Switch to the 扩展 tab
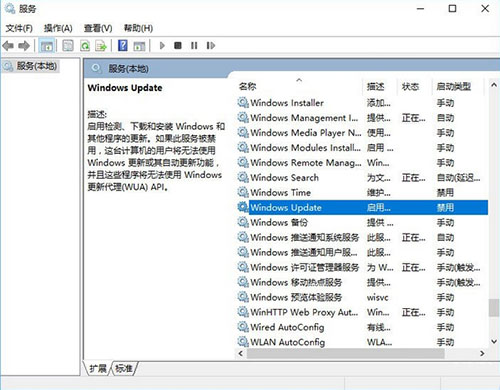Viewport: 500px width, 390px height. pos(97,368)
